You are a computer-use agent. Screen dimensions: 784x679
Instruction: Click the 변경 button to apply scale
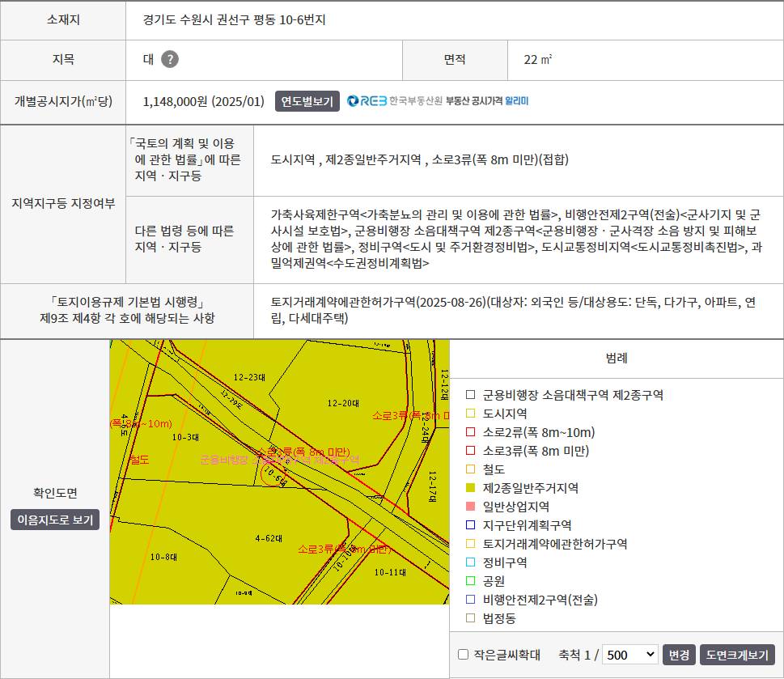click(679, 655)
